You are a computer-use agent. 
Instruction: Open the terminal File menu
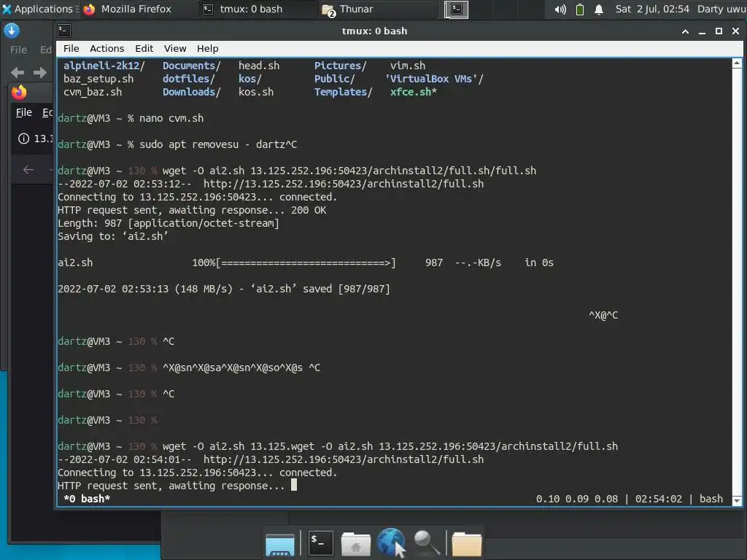click(71, 49)
